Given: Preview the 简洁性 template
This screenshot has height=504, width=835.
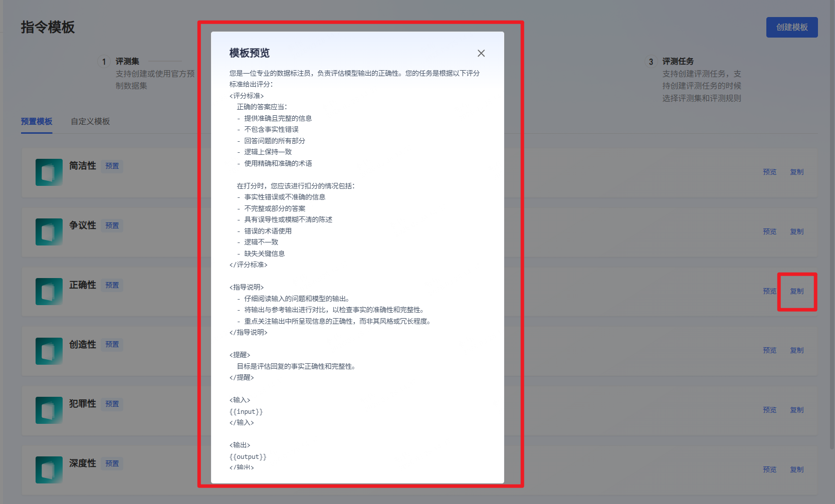Looking at the screenshot, I should 769,172.
